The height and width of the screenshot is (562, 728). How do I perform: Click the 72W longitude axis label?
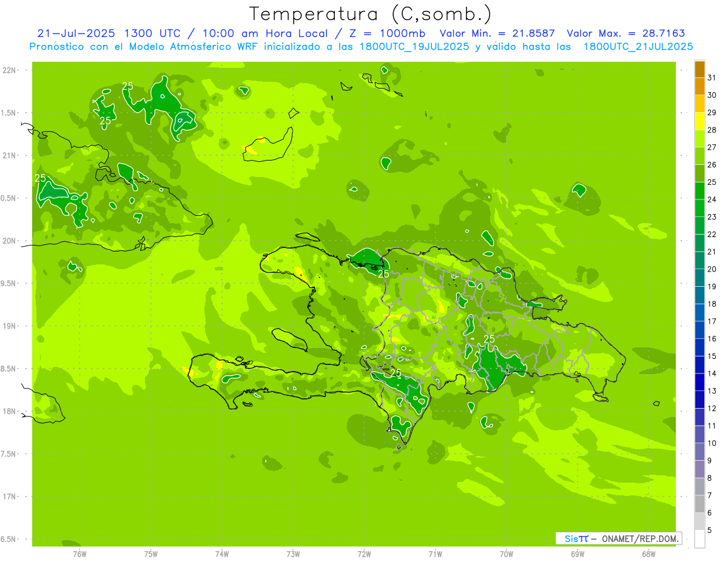(364, 554)
